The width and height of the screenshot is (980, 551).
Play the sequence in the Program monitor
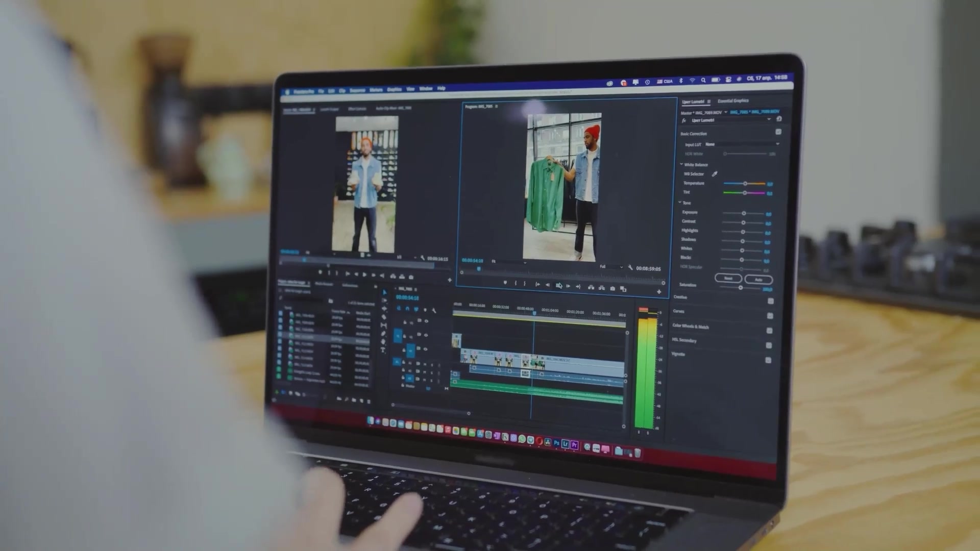[559, 286]
